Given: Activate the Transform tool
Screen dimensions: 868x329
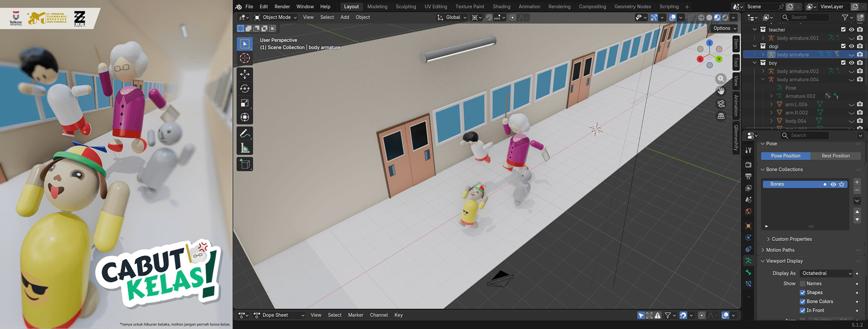Looking at the screenshot, I should (x=245, y=117).
